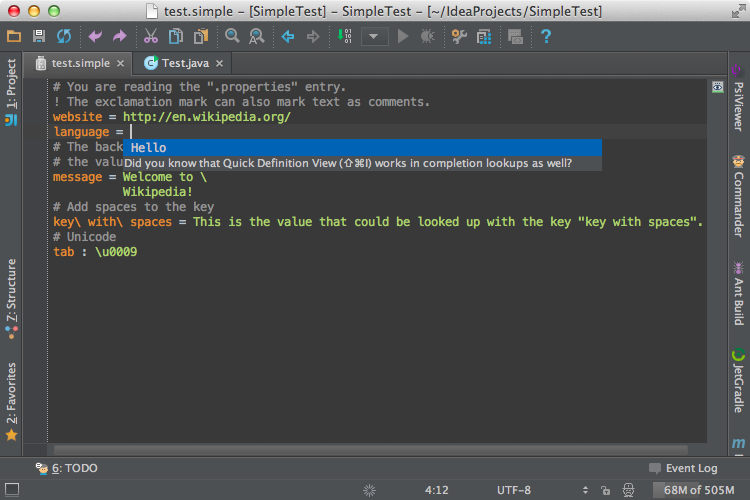Open Help with question mark icon
This screenshot has height=500, width=750.
[x=546, y=36]
